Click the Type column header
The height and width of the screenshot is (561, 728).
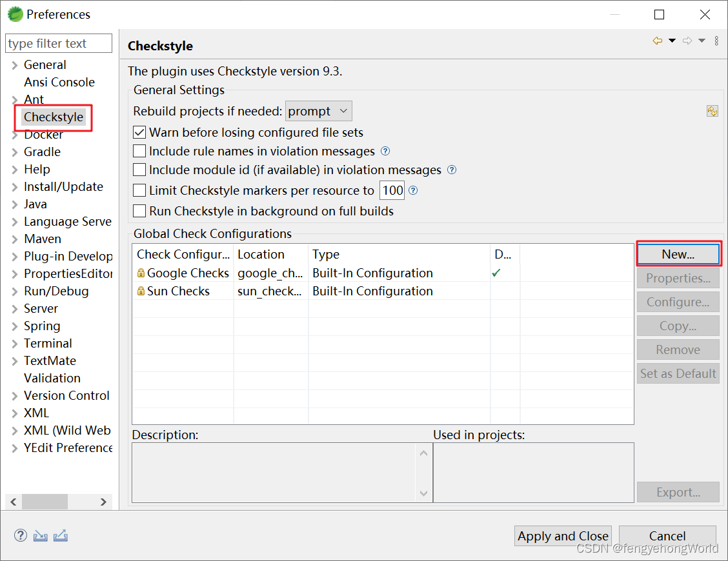399,254
